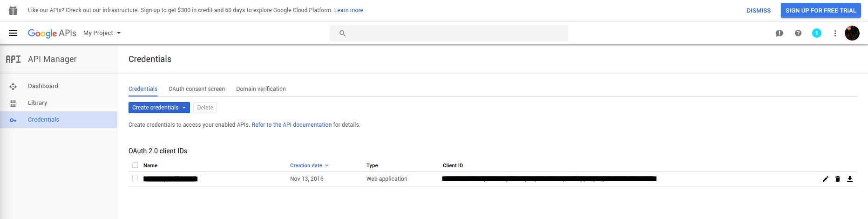
Task: Open Library in the sidebar
Action: pyautogui.click(x=38, y=103)
